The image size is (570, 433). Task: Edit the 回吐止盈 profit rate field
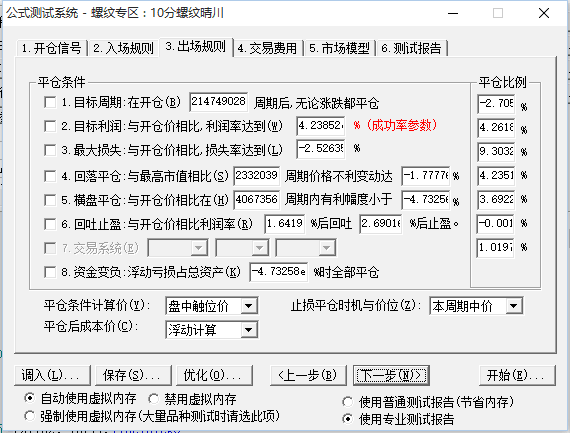pyautogui.click(x=285, y=224)
